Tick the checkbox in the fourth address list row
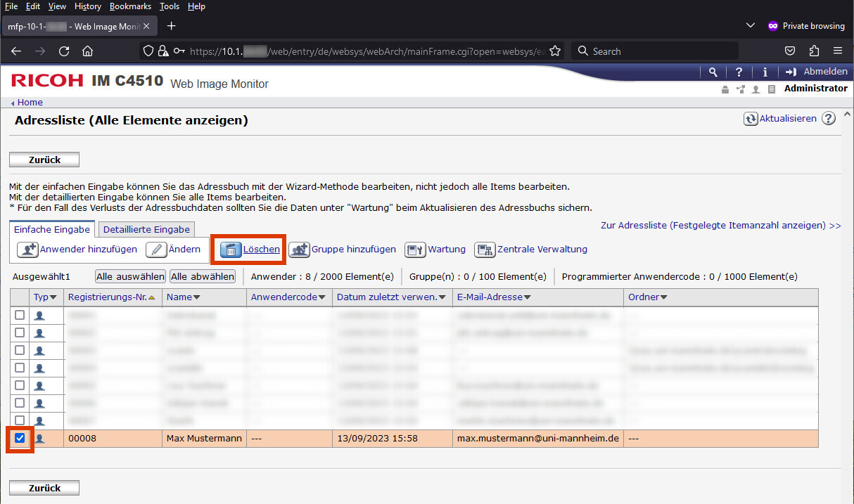Viewport: 854px width, 504px height. [x=20, y=368]
